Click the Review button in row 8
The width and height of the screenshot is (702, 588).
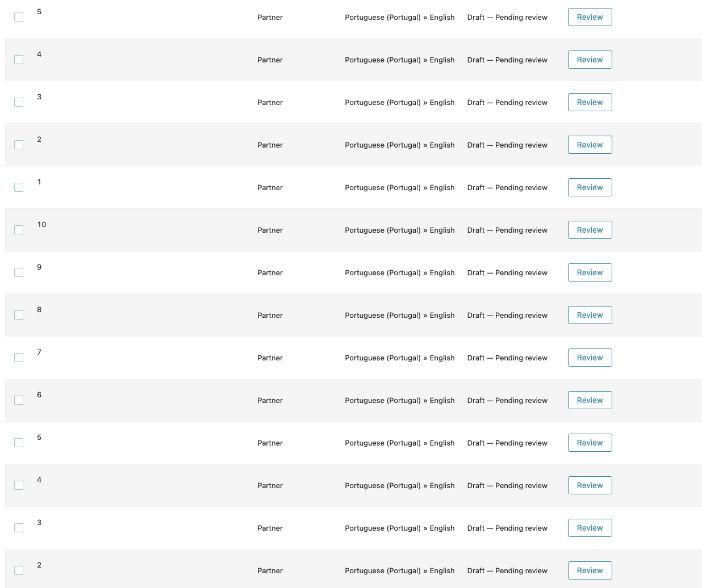(x=590, y=315)
